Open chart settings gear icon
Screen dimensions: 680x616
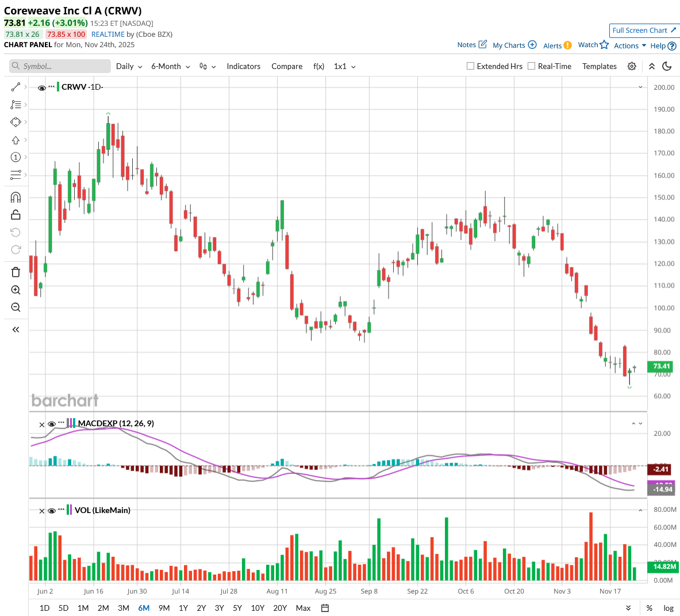click(632, 66)
